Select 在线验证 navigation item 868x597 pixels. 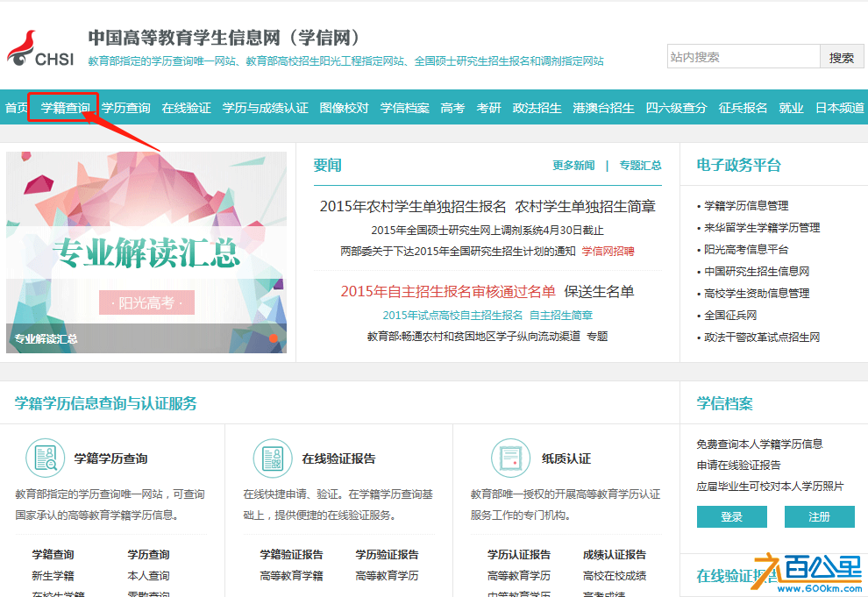[187, 108]
